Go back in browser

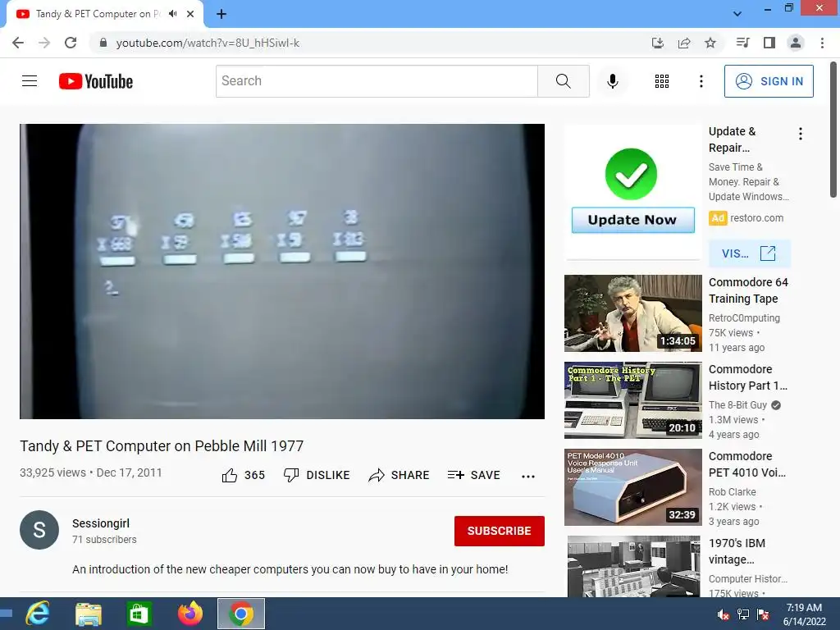18,43
